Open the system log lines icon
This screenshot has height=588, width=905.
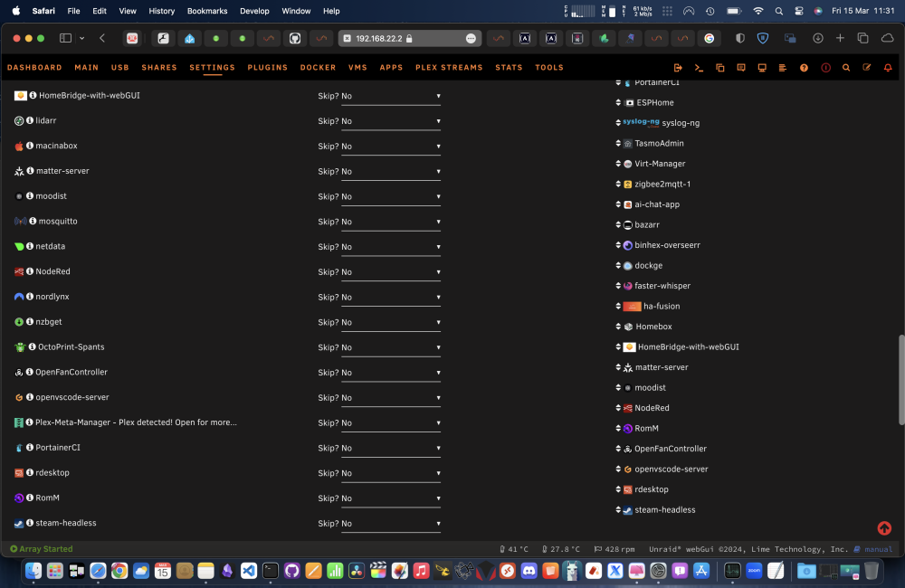(x=783, y=68)
